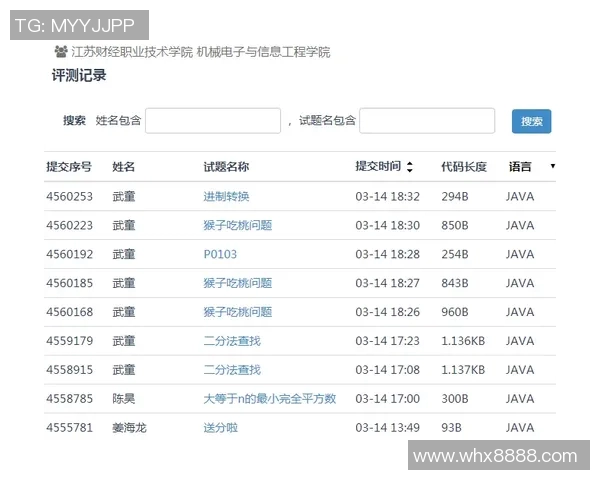This screenshot has height=480, width=600.
Task: Open 猴子吃桃问题 link for submission 4560223
Action: (238, 225)
